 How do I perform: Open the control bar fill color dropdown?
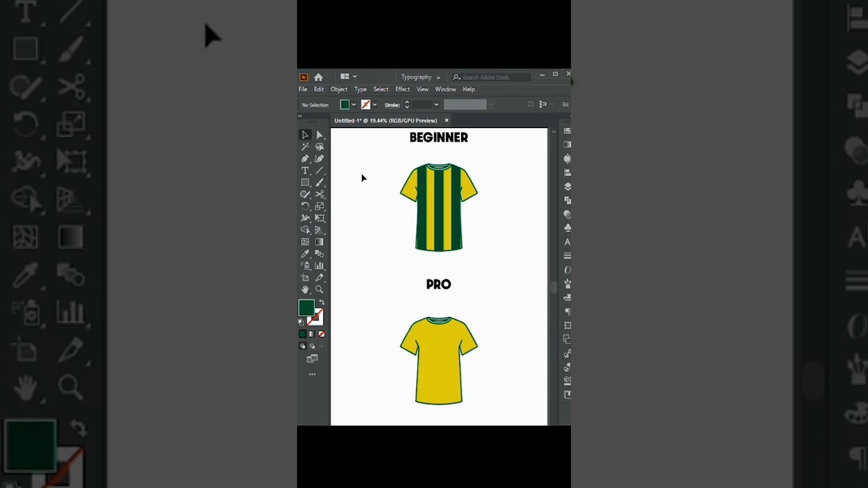coord(353,104)
